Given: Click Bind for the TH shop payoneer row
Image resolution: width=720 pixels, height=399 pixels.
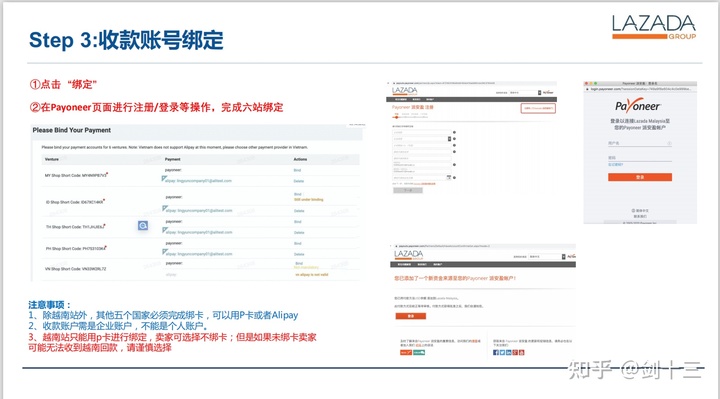Looking at the screenshot, I should [x=298, y=222].
